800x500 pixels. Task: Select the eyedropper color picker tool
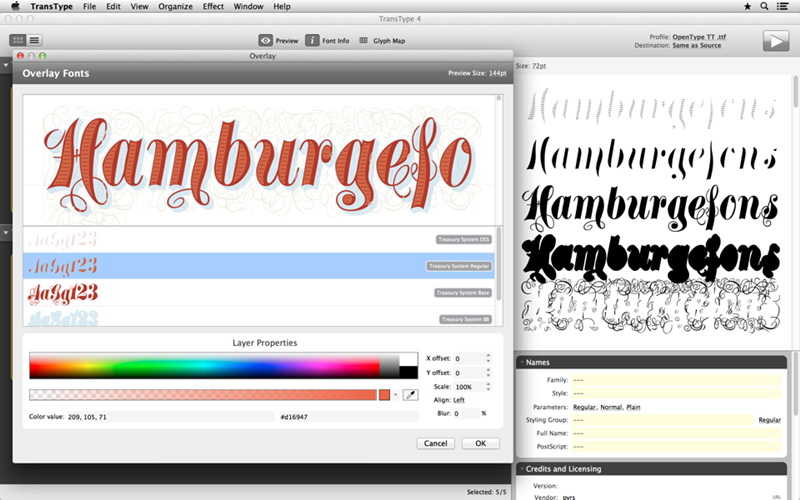coord(410,394)
